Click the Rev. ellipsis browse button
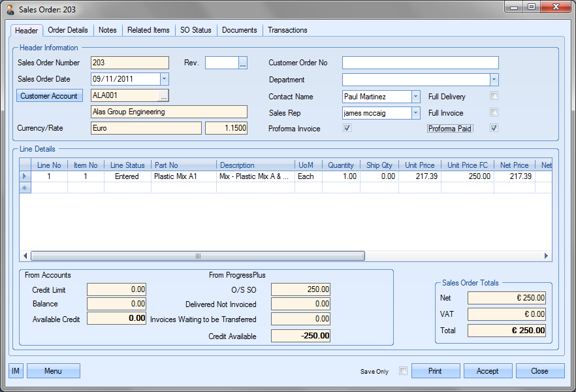Screen dimensions: 576x392 click(x=243, y=63)
